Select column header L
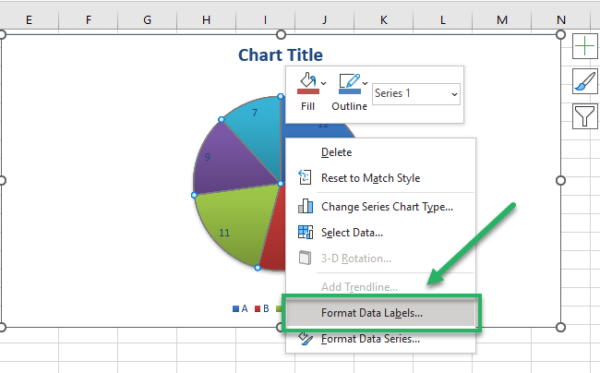Viewport: 600px width, 373px height. tap(443, 20)
